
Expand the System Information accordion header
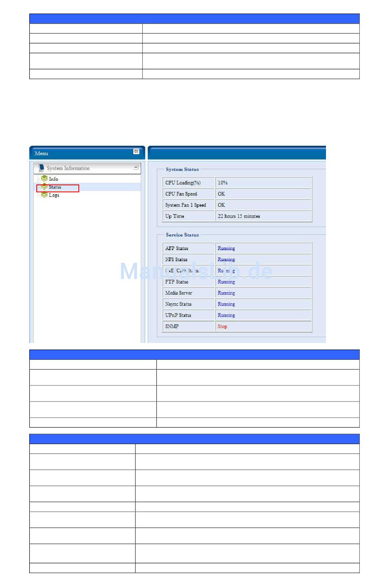(x=87, y=168)
